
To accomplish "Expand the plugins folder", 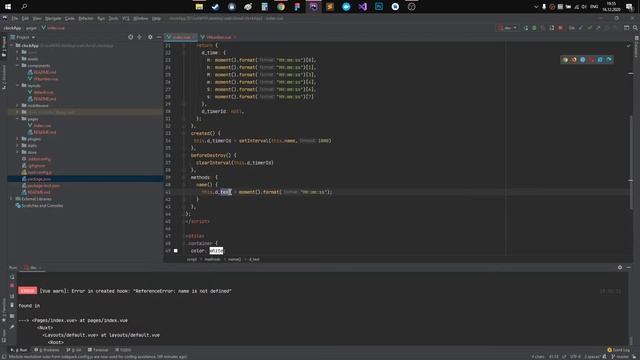I will pyautogui.click(x=18, y=139).
